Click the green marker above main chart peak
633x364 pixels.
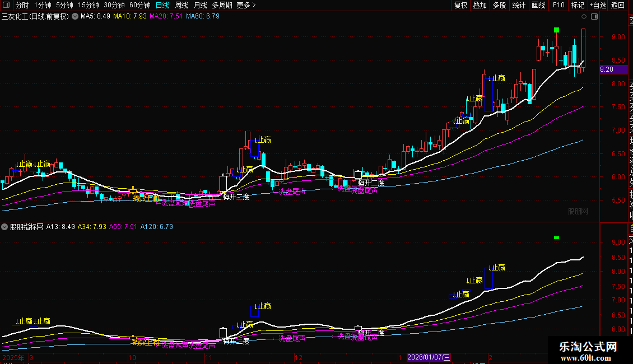pos(557,30)
